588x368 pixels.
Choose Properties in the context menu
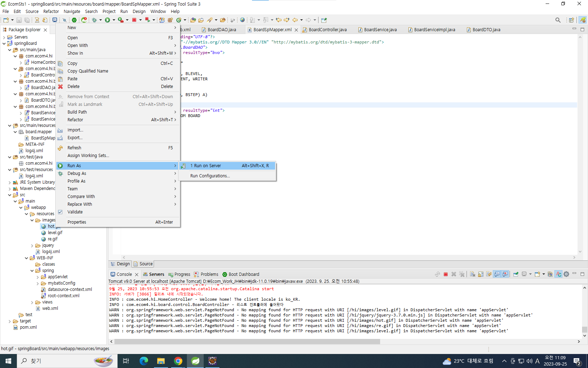tap(118, 222)
